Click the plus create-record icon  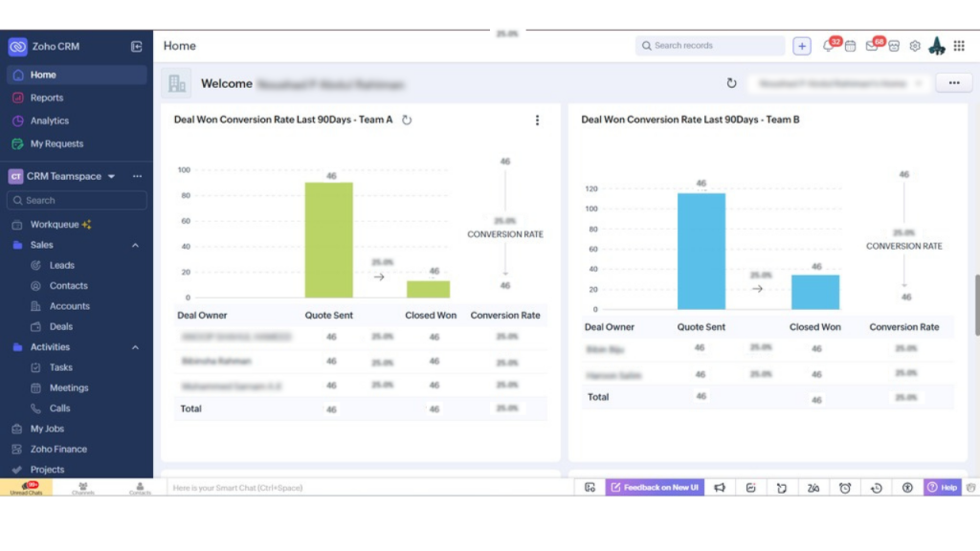(802, 46)
